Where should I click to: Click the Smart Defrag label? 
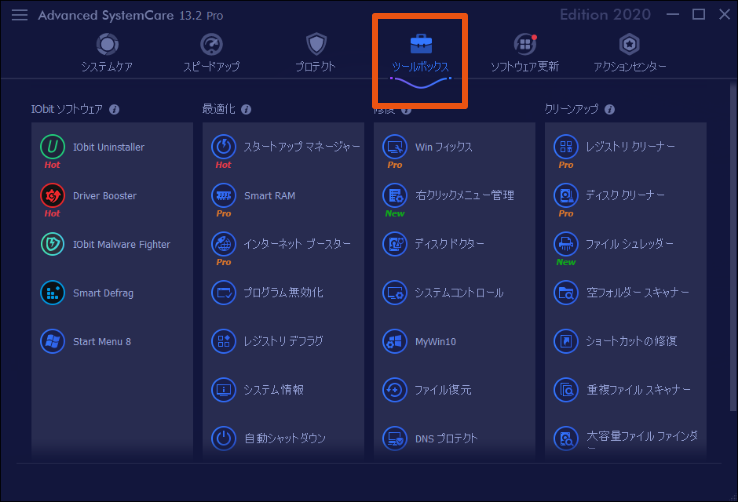click(103, 293)
